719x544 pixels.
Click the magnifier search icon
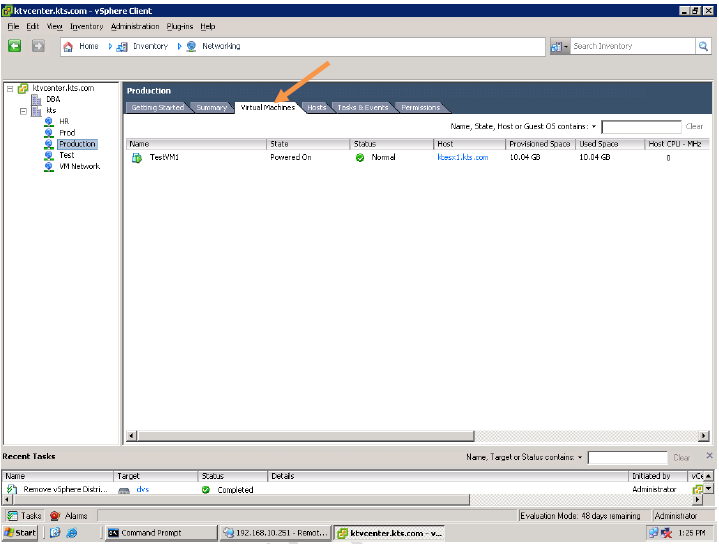(x=703, y=46)
